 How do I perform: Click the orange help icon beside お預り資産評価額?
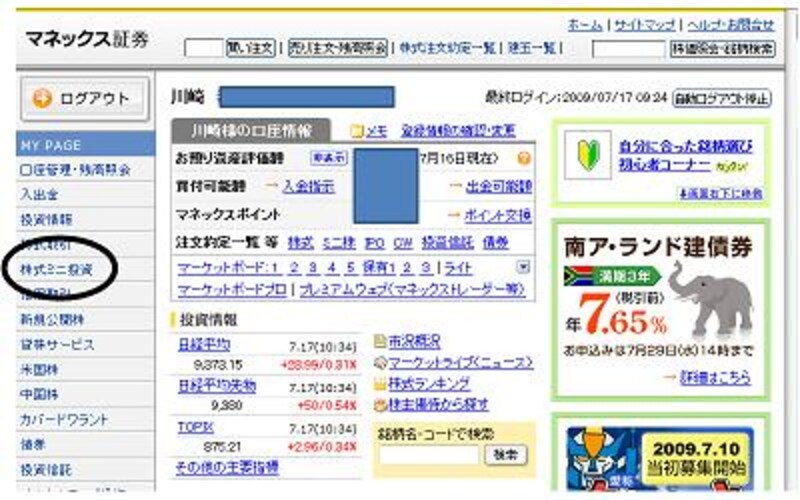(523, 158)
